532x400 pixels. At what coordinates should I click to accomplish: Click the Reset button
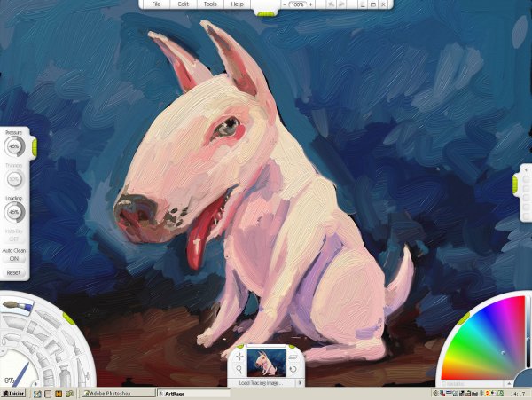pos(14,272)
